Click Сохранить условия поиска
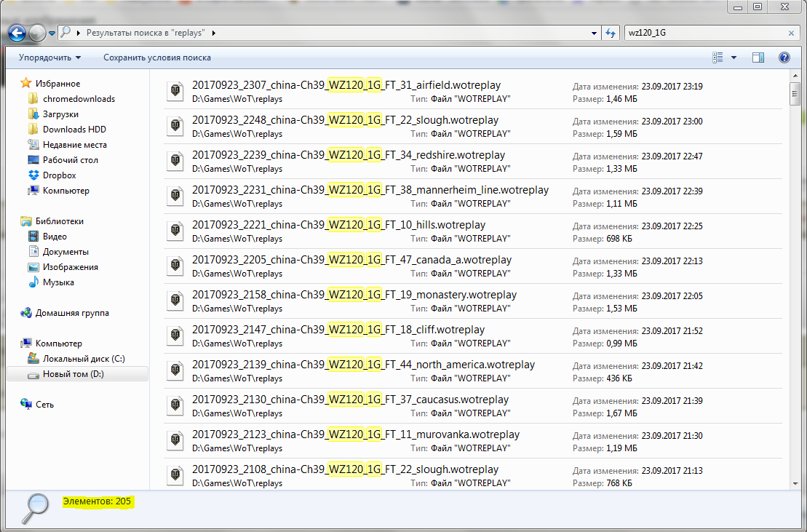Image resolution: width=807 pixels, height=532 pixels. [157, 57]
